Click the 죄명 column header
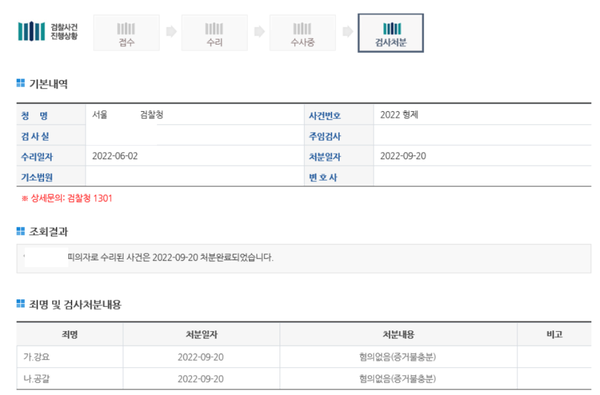 click(70, 335)
